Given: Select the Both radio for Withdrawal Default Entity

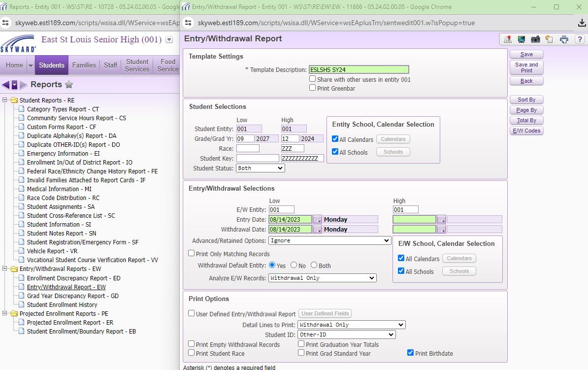Looking at the screenshot, I should 314,265.
